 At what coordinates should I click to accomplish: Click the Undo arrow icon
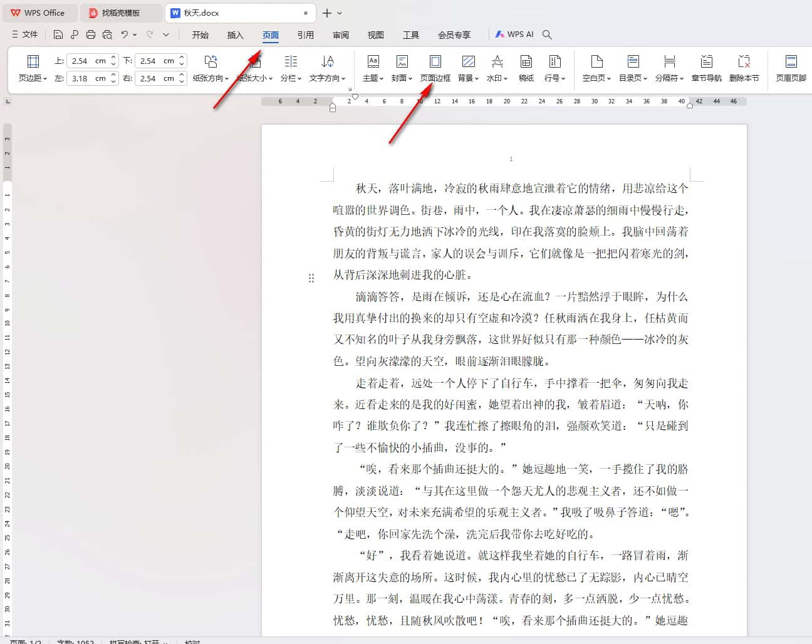pos(125,34)
